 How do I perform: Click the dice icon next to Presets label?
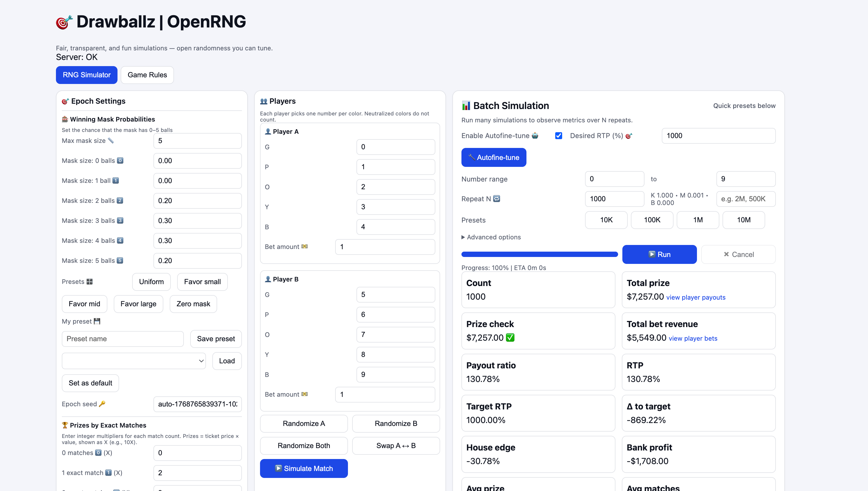90,281
